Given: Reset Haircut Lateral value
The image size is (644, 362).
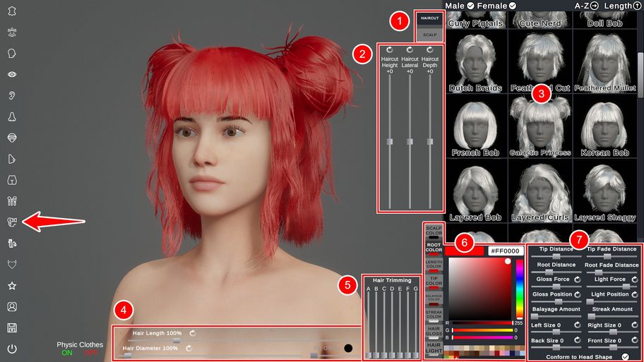Looking at the screenshot, I should pos(410,49).
